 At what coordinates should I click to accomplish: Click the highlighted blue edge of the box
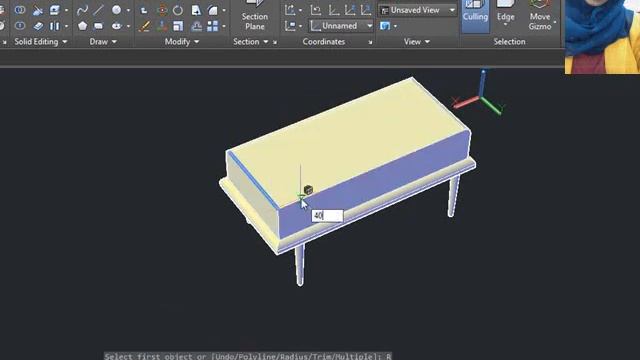(253, 180)
